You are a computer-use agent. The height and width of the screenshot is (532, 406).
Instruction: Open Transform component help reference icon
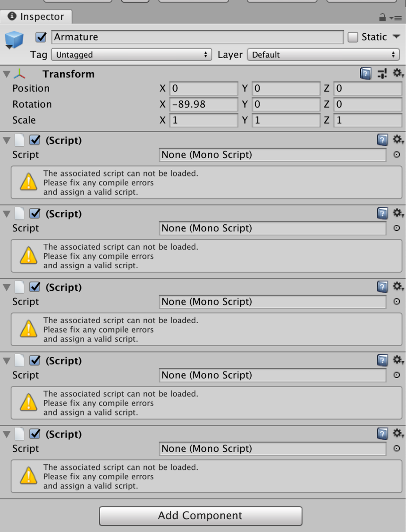(x=366, y=74)
